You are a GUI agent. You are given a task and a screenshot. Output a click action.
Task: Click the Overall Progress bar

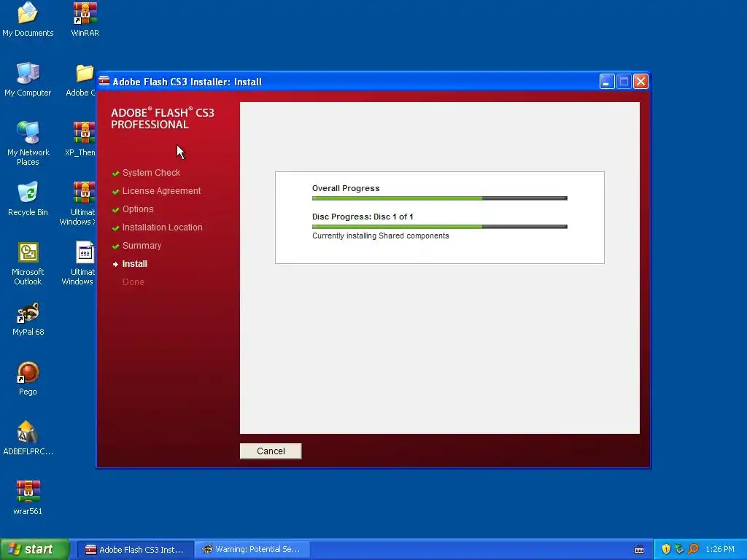coord(440,198)
